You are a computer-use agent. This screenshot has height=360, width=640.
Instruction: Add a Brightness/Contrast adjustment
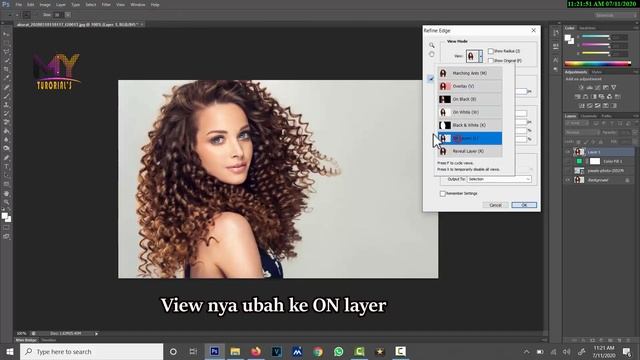(581, 87)
